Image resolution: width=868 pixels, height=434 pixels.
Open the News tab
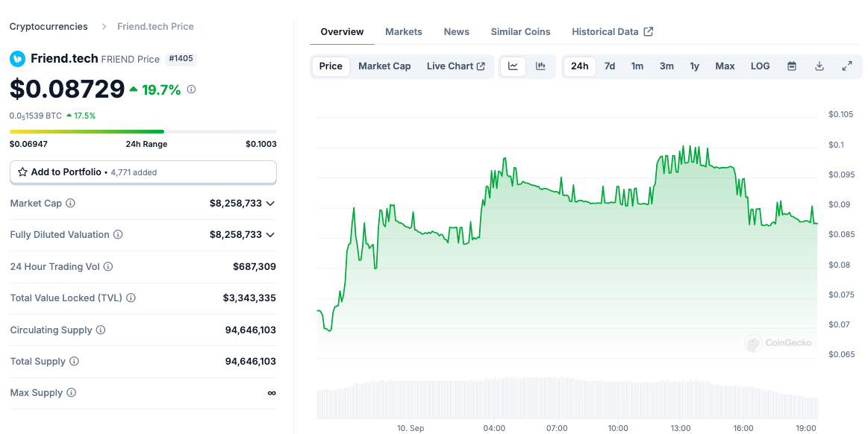point(457,31)
